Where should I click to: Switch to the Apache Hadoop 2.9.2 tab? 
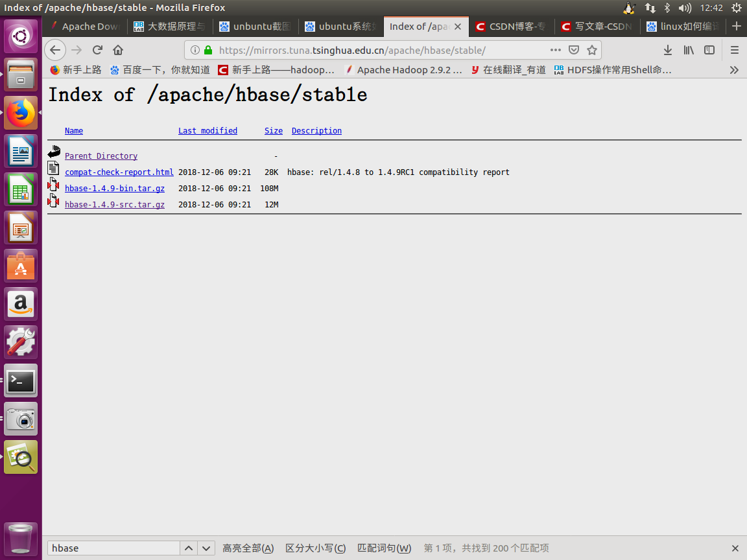tap(404, 69)
